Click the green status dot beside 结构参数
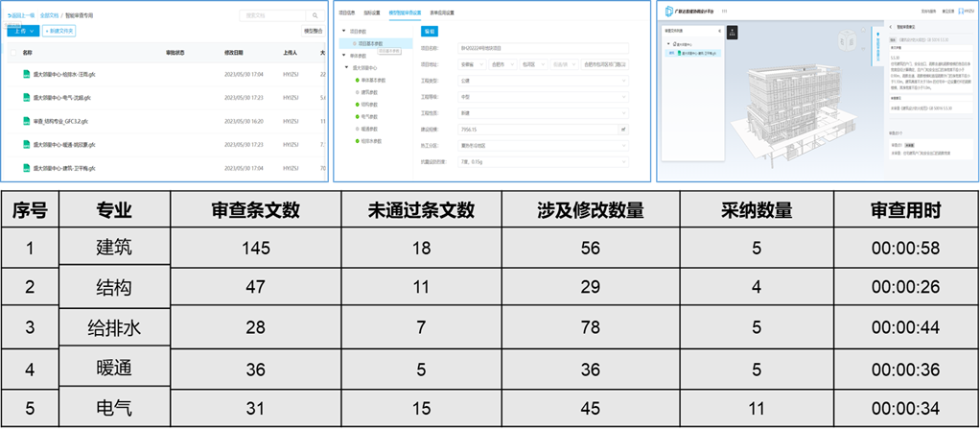This screenshot has height=430, width=980. click(x=356, y=104)
